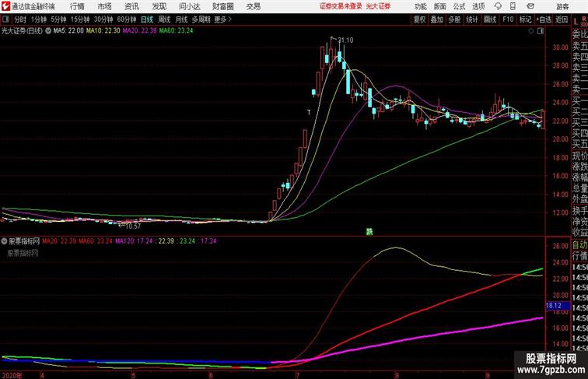The height and width of the screenshot is (379, 588).
Task: Click the 2020年 date axis label
Action: [12, 375]
